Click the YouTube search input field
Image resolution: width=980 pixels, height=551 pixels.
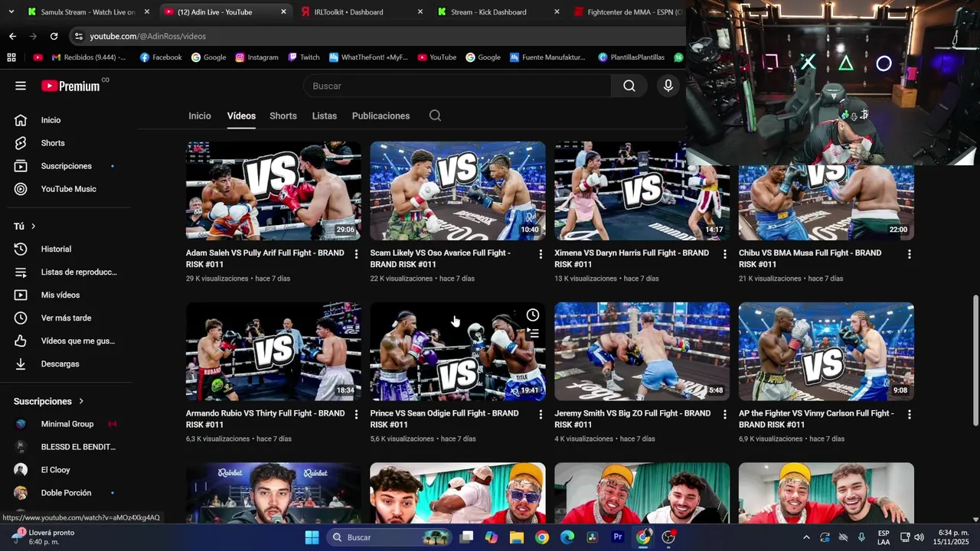[x=458, y=86]
